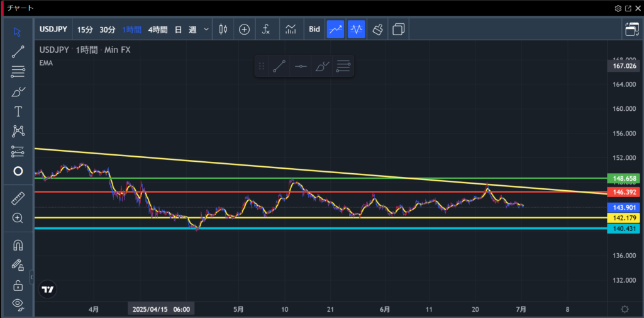Screen dimensions: 644x318
Task: Pop out chart into new window
Action: click(628, 8)
